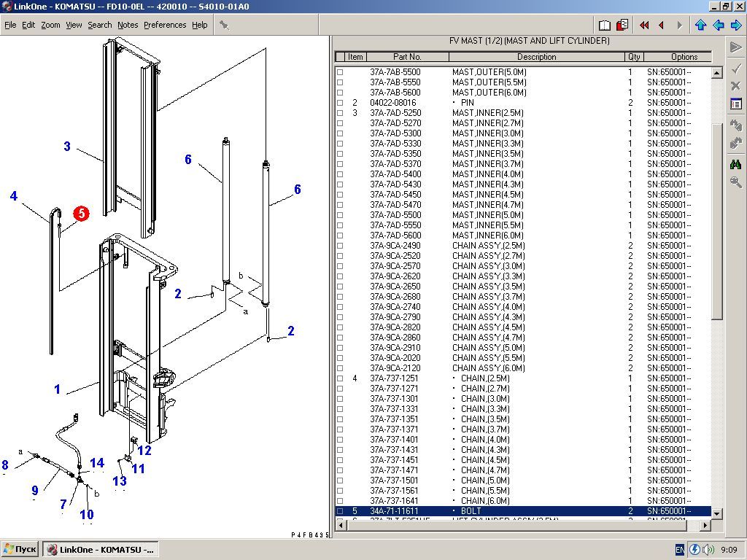Screen dimensions: 747x560
Task: Click the parts list scroll-down arrow
Action: pos(716,513)
